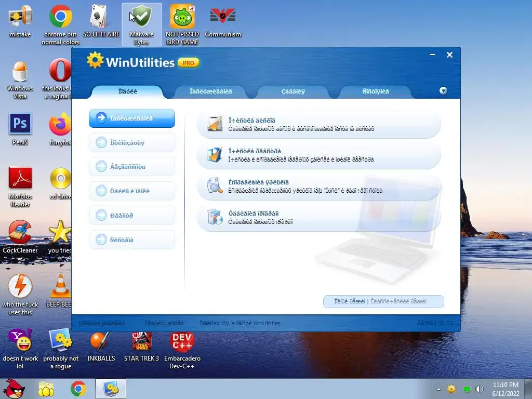Select the highlighted 'Îáñëóæèâàíèå' sidebar button
The width and height of the screenshot is (532, 399).
pyautogui.click(x=132, y=118)
